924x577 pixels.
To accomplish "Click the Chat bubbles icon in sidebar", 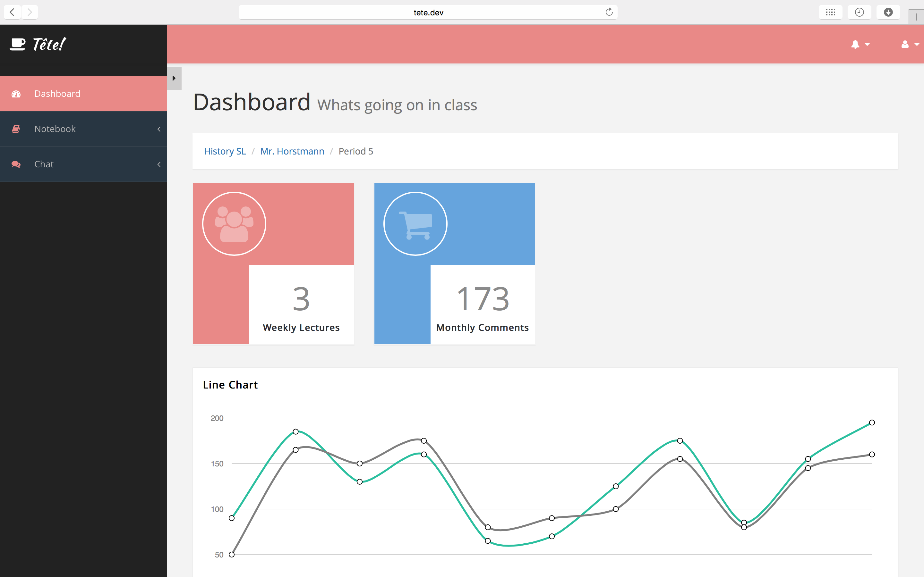I will 16,164.
